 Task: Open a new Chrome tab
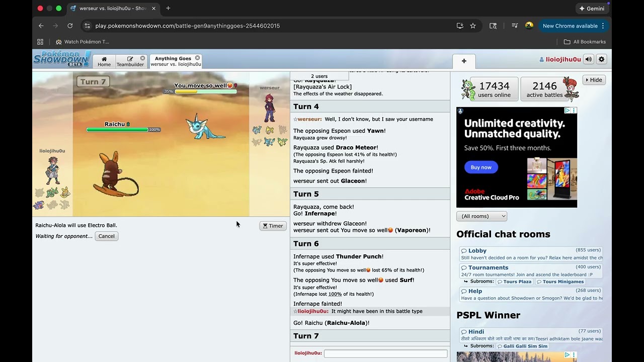pos(168,8)
